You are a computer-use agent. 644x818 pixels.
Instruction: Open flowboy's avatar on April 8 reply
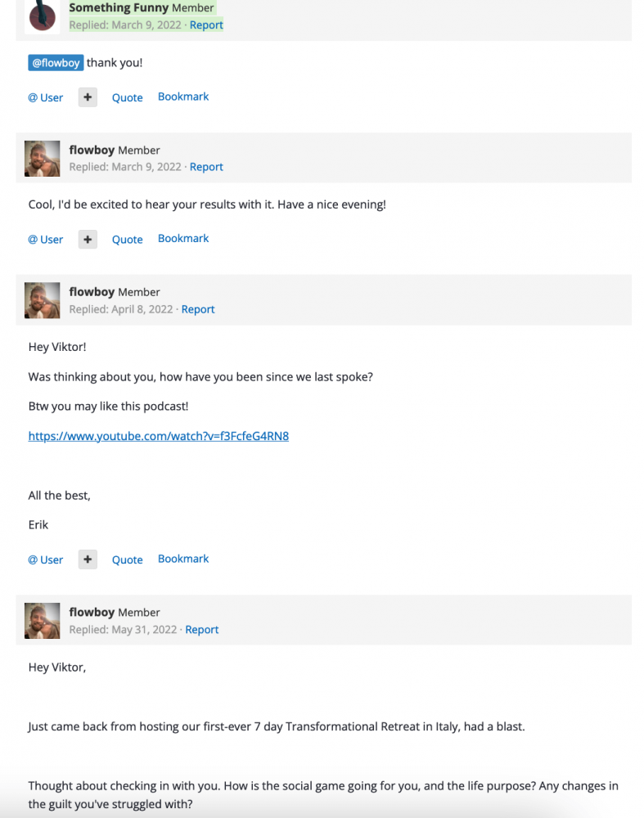[x=43, y=300]
